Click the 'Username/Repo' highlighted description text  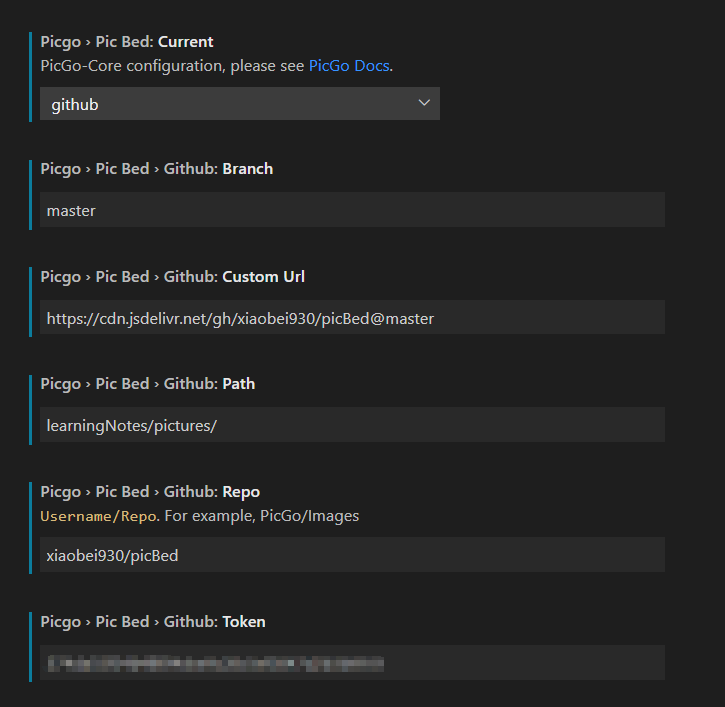pyautogui.click(x=98, y=516)
